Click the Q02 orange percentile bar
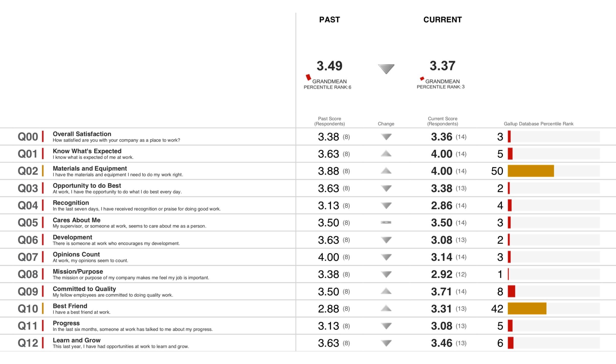The height and width of the screenshot is (364, 616). pos(531,171)
